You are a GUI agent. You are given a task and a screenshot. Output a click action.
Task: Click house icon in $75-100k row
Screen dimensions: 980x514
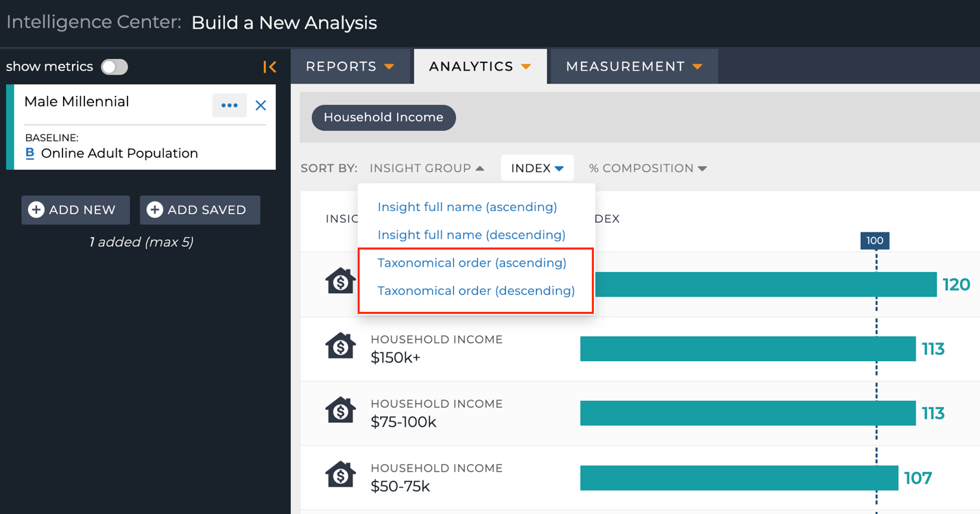pos(340,411)
